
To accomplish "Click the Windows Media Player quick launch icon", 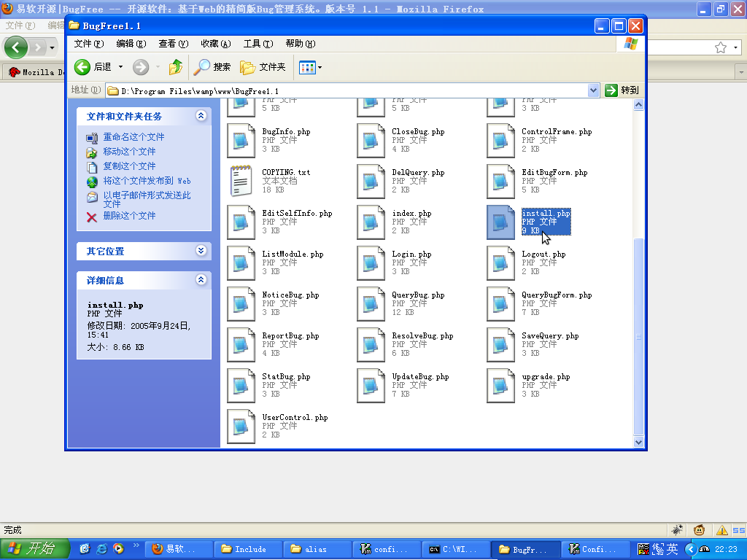I will coord(118,549).
